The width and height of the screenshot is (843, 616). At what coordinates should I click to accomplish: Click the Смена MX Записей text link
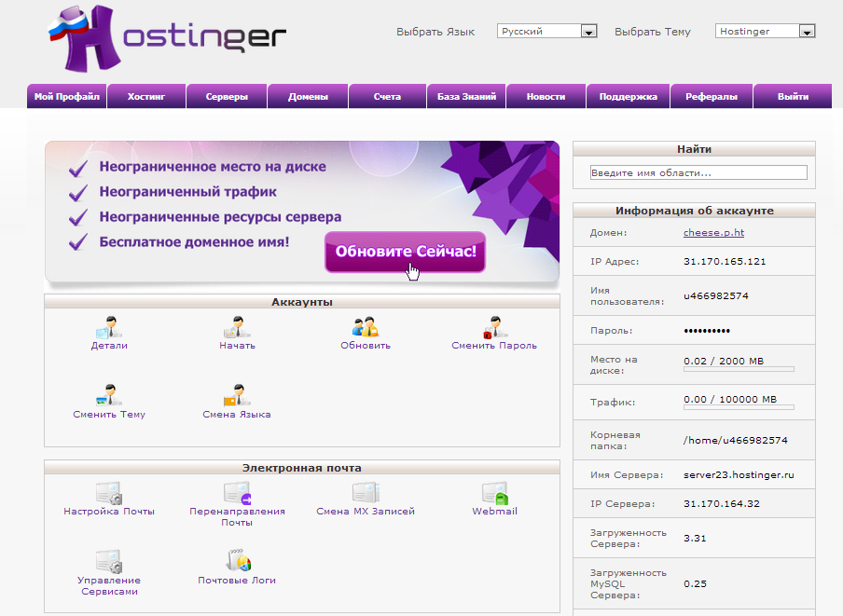coord(366,512)
